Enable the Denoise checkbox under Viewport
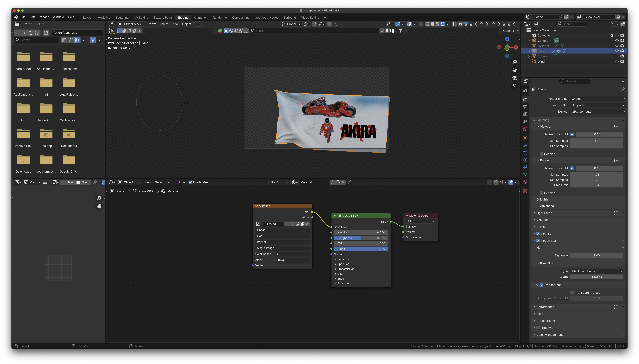Viewport: 639px width, 364px height. pos(541,154)
